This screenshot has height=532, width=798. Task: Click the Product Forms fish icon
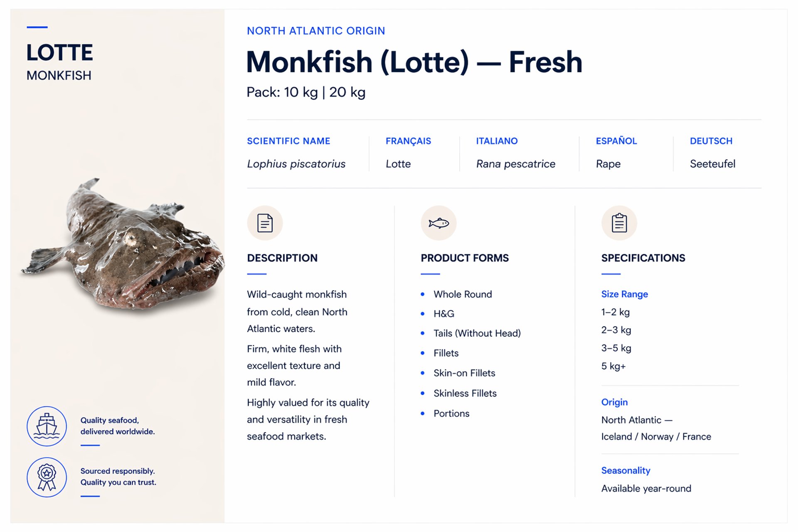438,223
